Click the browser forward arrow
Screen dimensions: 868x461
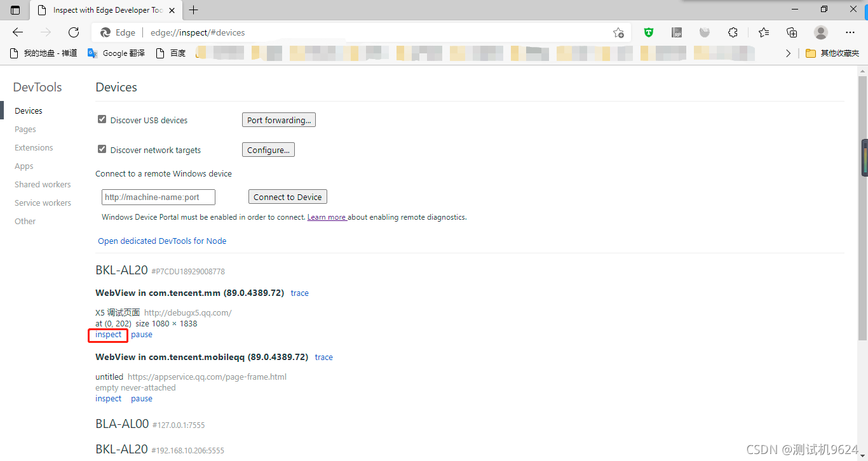click(46, 32)
